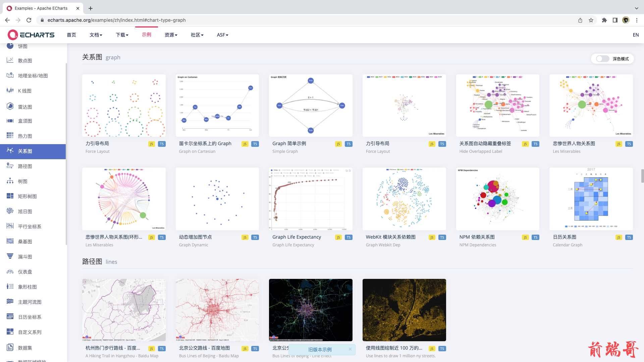Expand the 文档 dropdown menu
Image resolution: width=644 pixels, height=362 pixels.
[x=96, y=35]
